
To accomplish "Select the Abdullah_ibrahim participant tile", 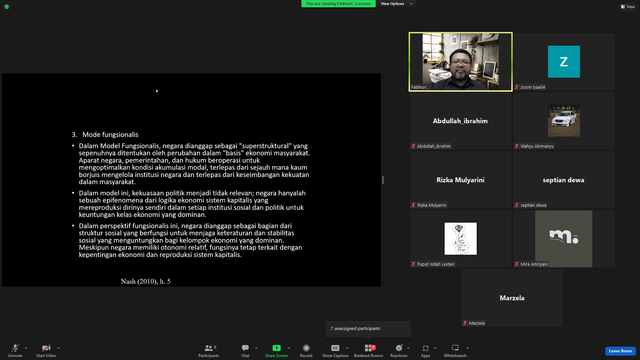I will [460, 121].
